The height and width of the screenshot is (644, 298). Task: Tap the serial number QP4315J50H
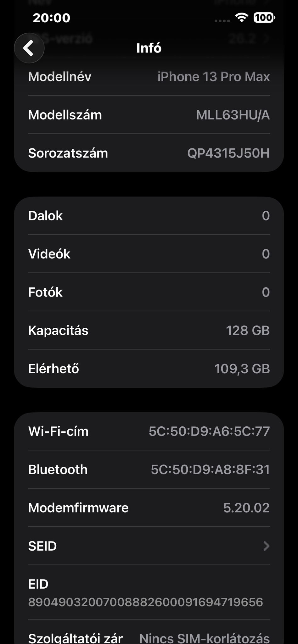[x=228, y=153]
